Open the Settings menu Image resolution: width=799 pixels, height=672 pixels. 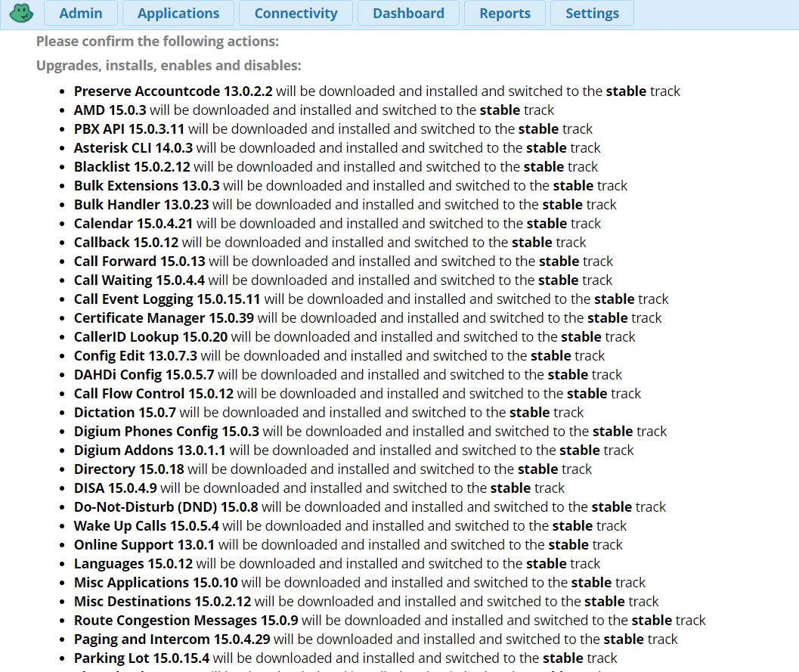coord(592,14)
